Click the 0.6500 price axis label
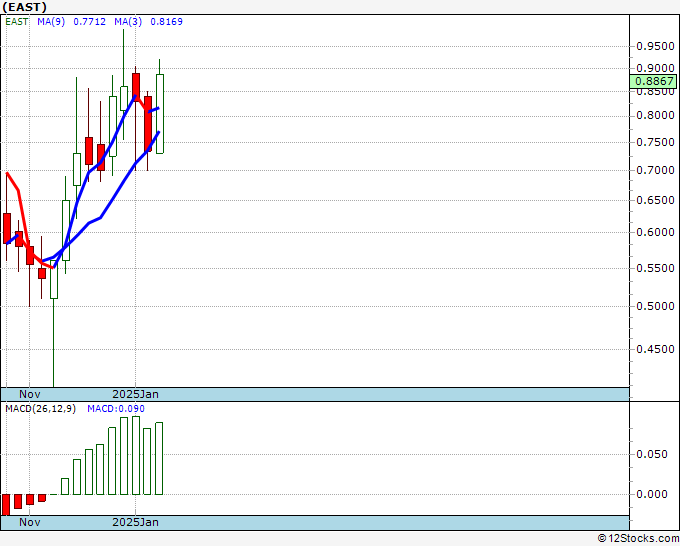This screenshot has height=546, width=680. (x=655, y=200)
